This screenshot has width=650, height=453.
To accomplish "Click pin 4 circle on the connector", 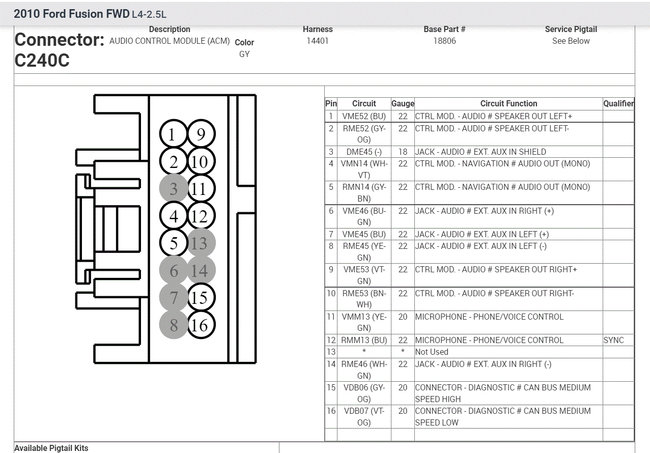I will click(173, 216).
